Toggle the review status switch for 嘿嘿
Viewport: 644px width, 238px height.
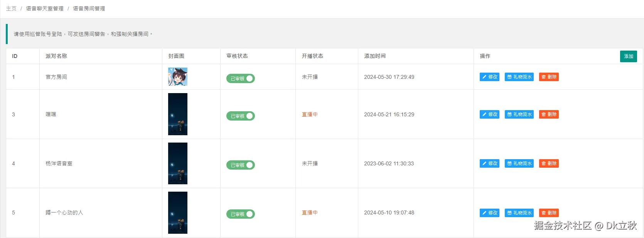click(x=240, y=116)
